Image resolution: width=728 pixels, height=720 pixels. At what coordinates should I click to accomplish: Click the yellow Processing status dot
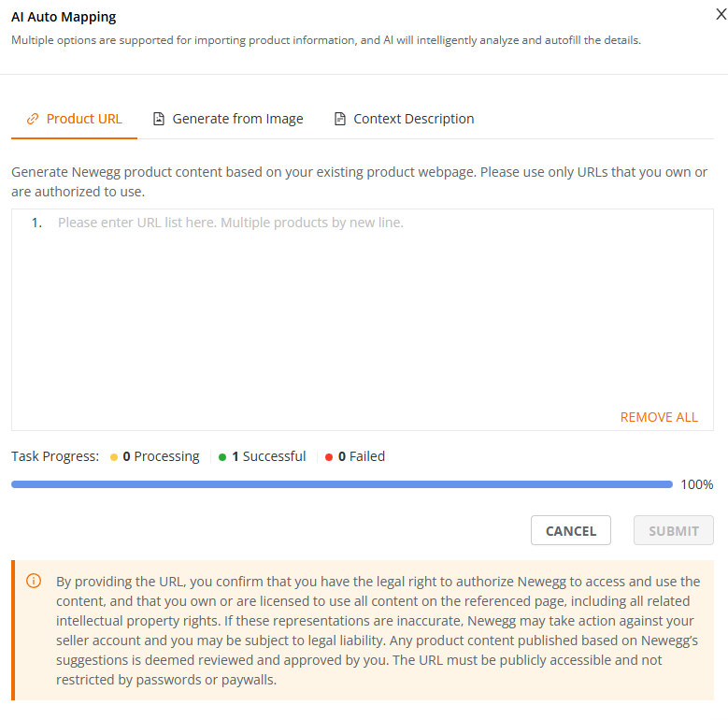(x=114, y=457)
